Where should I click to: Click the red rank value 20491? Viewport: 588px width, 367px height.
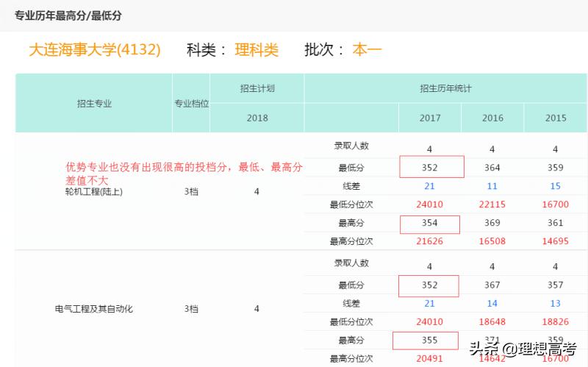tap(430, 359)
